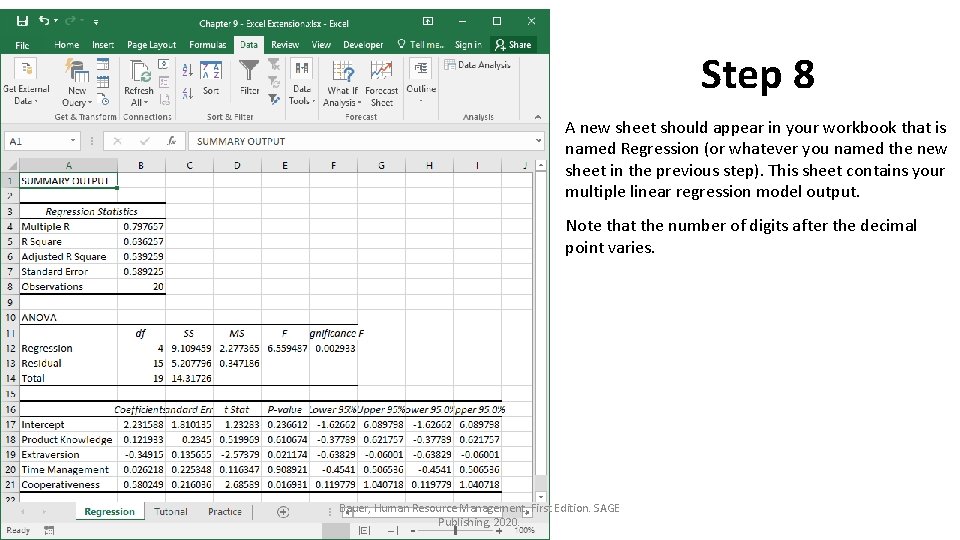Select the Practice sheet tab
Image resolution: width=960 pixels, height=540 pixels.
tap(225, 512)
